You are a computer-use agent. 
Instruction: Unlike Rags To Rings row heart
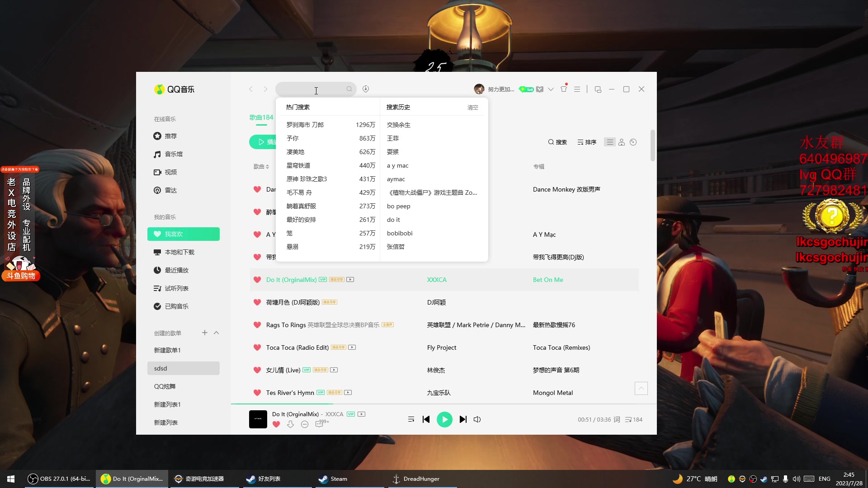257,325
